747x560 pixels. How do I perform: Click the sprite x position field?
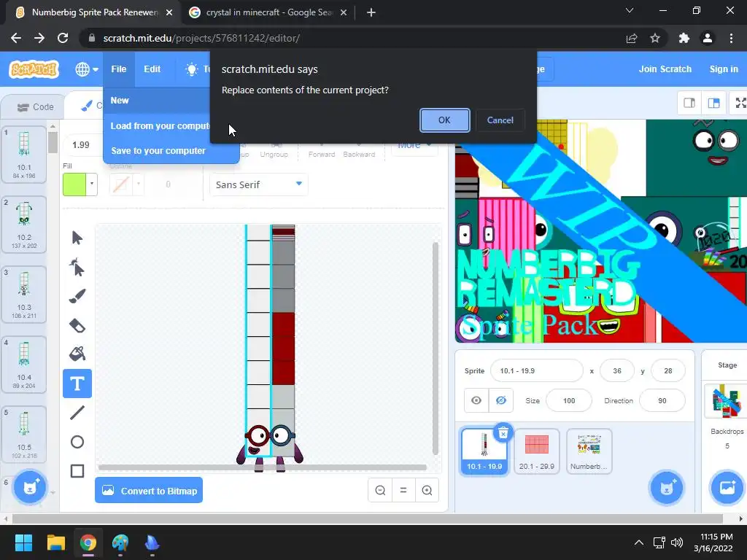click(617, 370)
